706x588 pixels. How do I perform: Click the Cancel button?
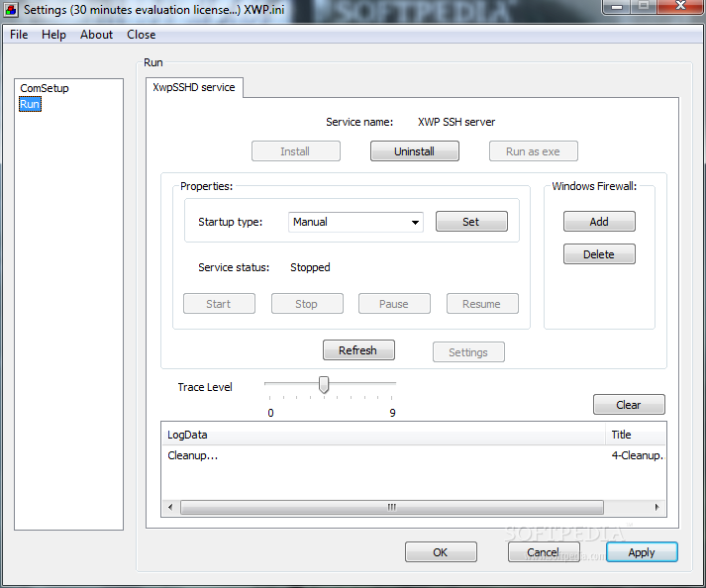tap(544, 552)
